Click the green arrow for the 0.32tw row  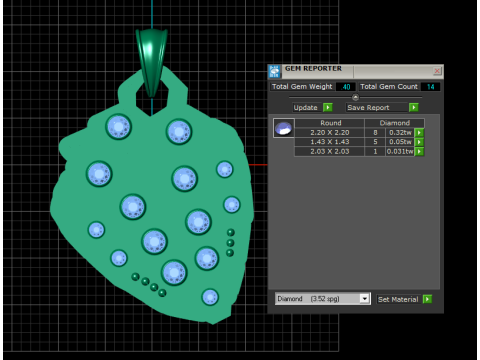pyautogui.click(x=419, y=132)
